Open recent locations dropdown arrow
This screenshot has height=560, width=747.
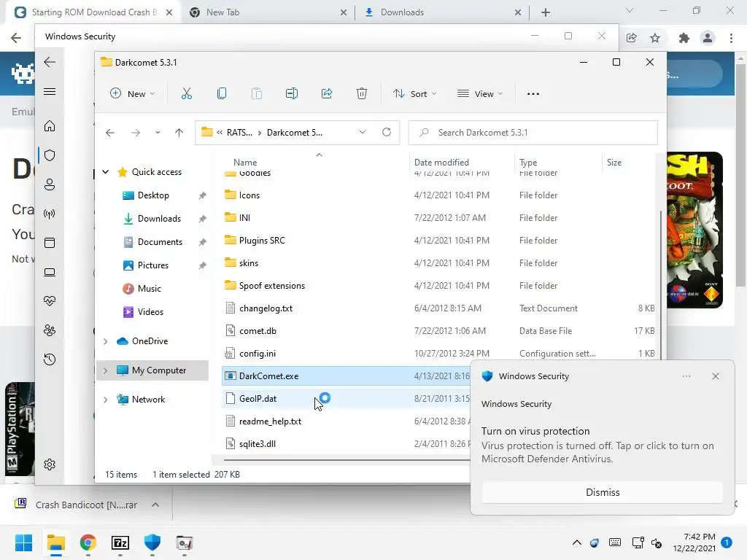[x=158, y=133]
